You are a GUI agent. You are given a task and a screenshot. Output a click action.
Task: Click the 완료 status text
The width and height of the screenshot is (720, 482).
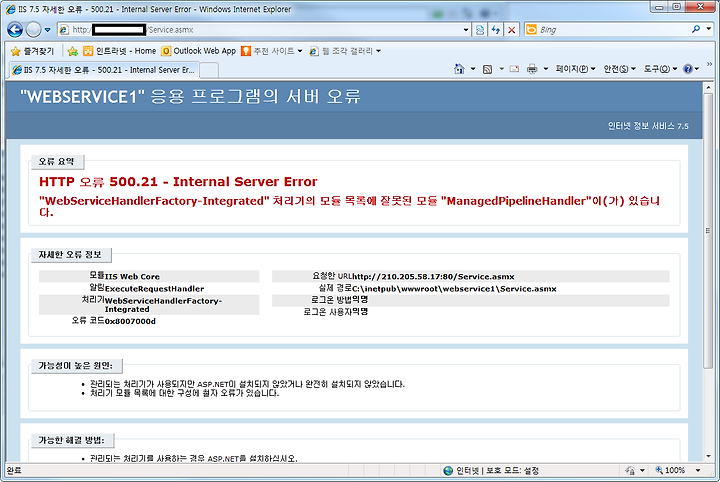(x=14, y=471)
